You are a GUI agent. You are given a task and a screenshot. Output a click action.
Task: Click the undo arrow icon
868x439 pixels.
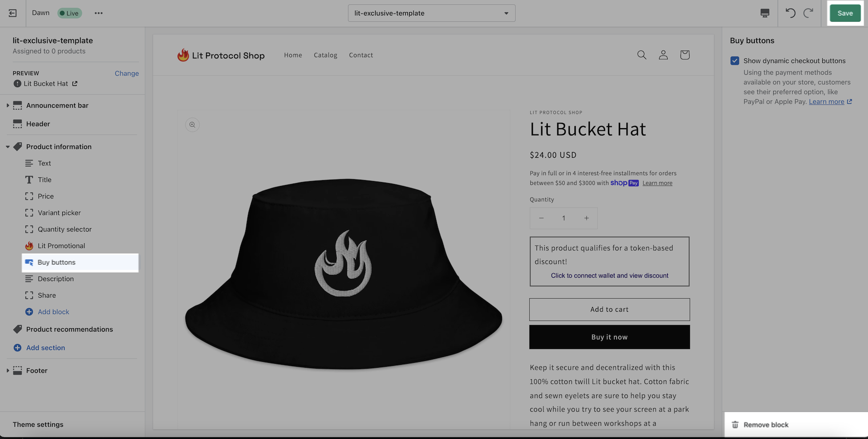[791, 13]
